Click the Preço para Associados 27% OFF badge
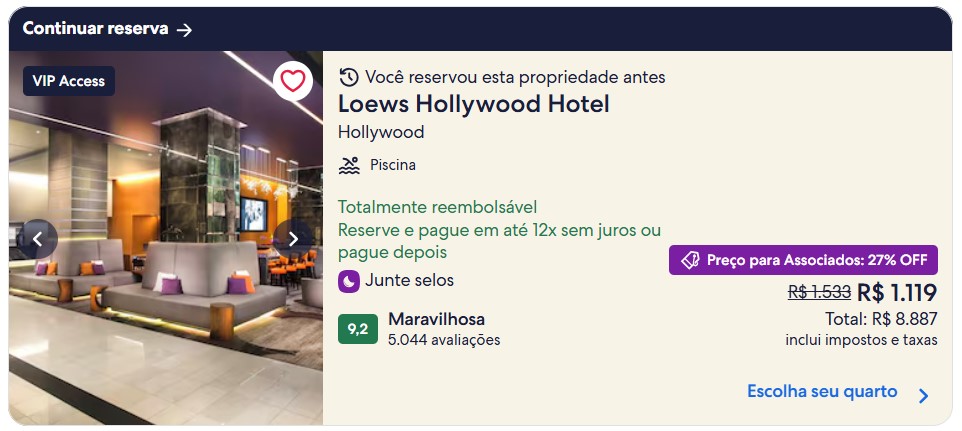The height and width of the screenshot is (431, 962). [x=803, y=260]
